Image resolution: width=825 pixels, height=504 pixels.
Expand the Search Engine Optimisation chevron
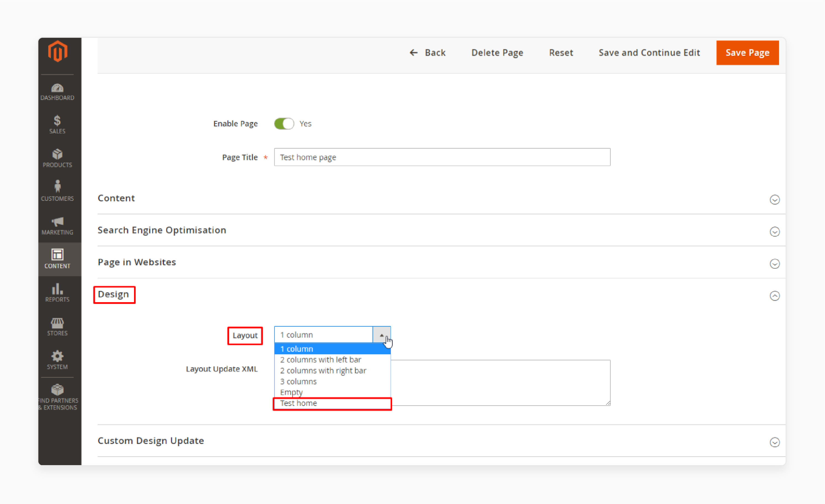pos(775,232)
